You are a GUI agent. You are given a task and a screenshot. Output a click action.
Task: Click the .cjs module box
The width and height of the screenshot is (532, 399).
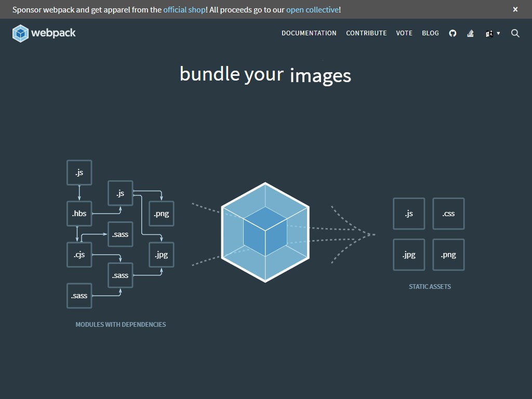pos(79,255)
